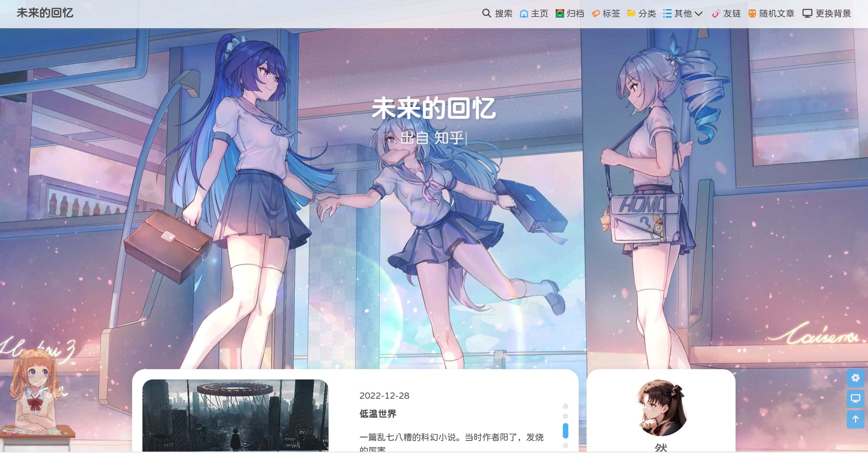The height and width of the screenshot is (453, 868).
Task: Click the train icon next to 随机文章
Action: coord(752,14)
